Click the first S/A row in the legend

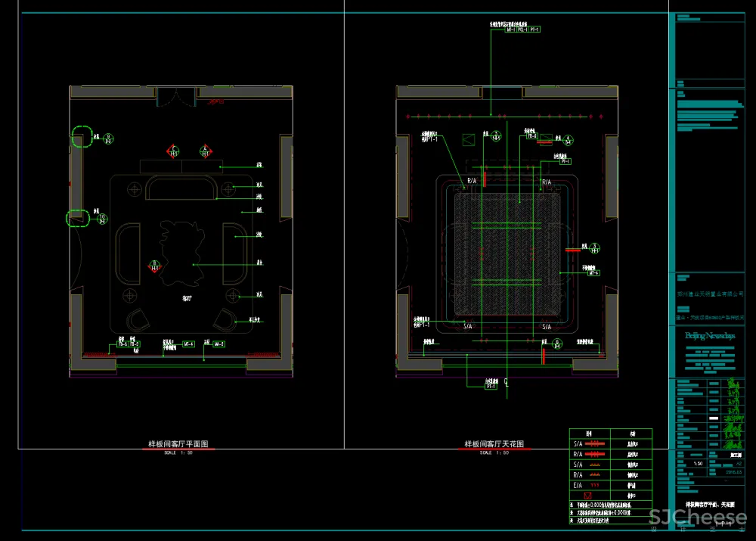tap(578, 443)
